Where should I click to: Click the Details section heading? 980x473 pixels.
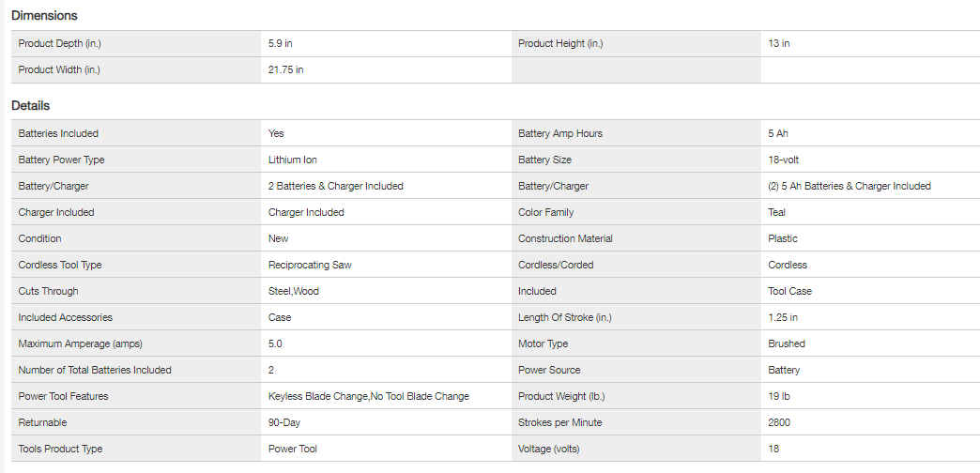[x=31, y=106]
